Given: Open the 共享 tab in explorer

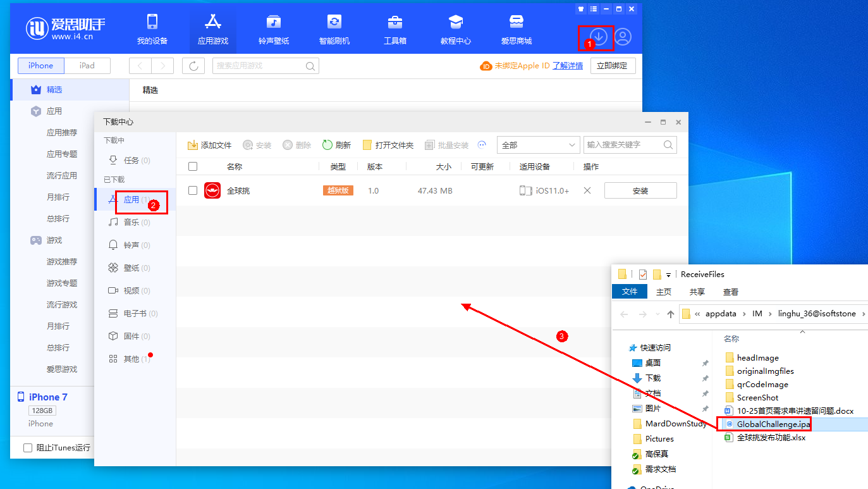Looking at the screenshot, I should (697, 292).
